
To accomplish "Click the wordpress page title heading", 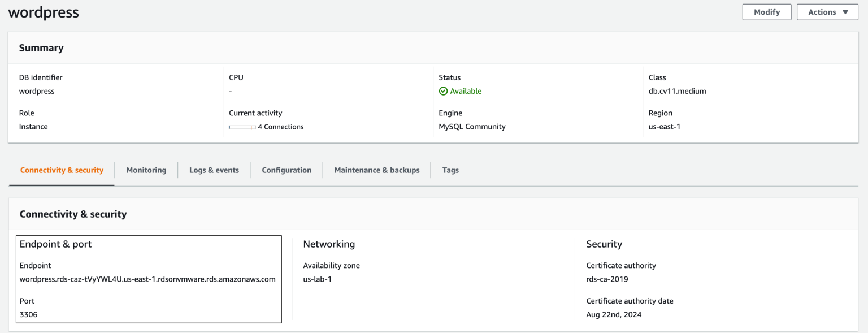I will coord(44,12).
